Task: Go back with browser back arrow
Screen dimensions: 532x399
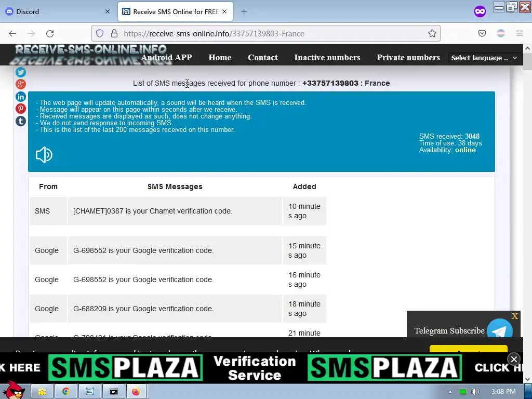Action: pos(12,34)
